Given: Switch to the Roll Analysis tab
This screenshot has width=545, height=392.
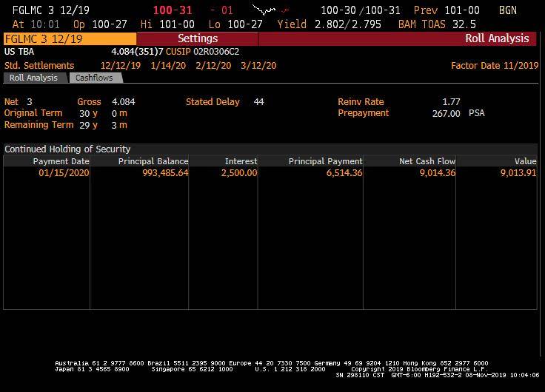Looking at the screenshot, I should (34, 78).
